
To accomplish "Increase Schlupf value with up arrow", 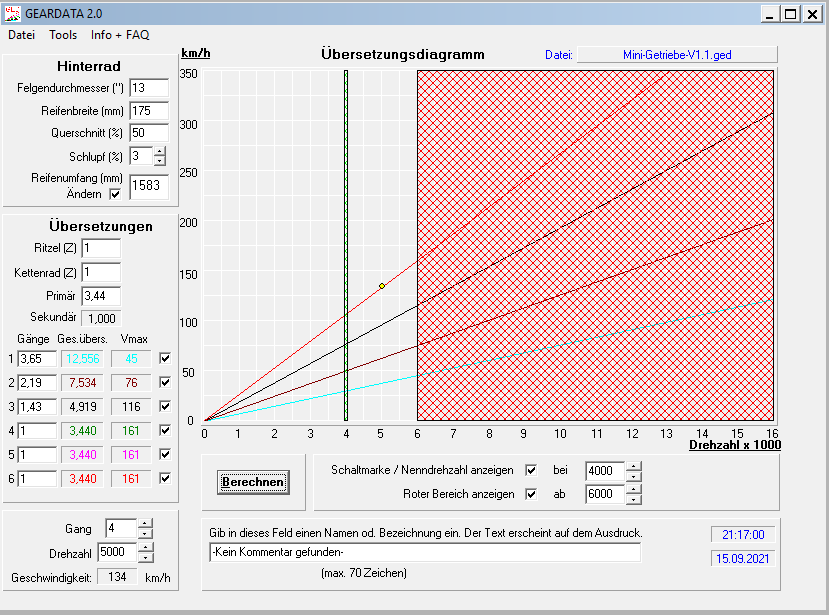I will (x=160, y=151).
